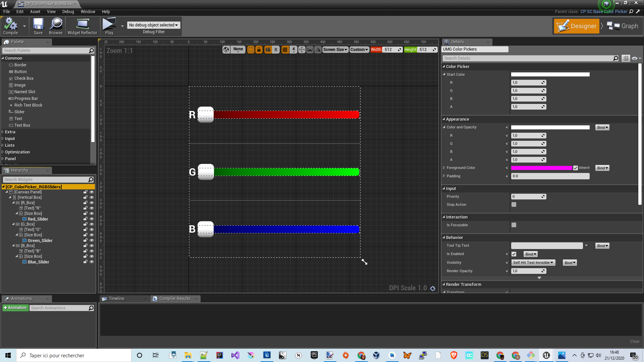Add a new Animation
The width and height of the screenshot is (644, 362).
click(15, 308)
